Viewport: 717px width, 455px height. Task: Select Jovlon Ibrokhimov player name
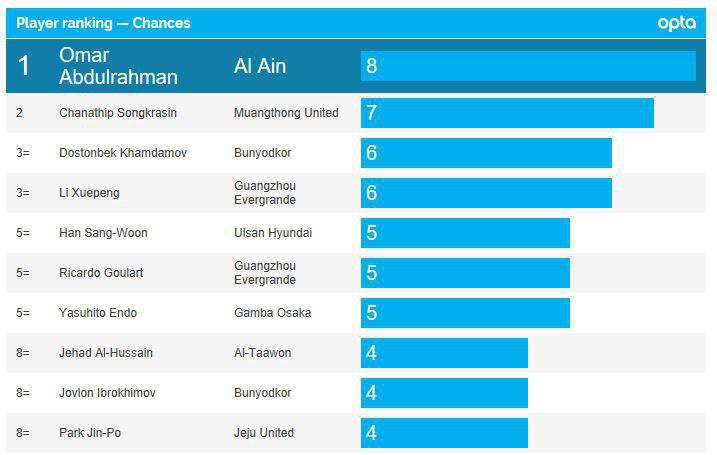coord(107,393)
